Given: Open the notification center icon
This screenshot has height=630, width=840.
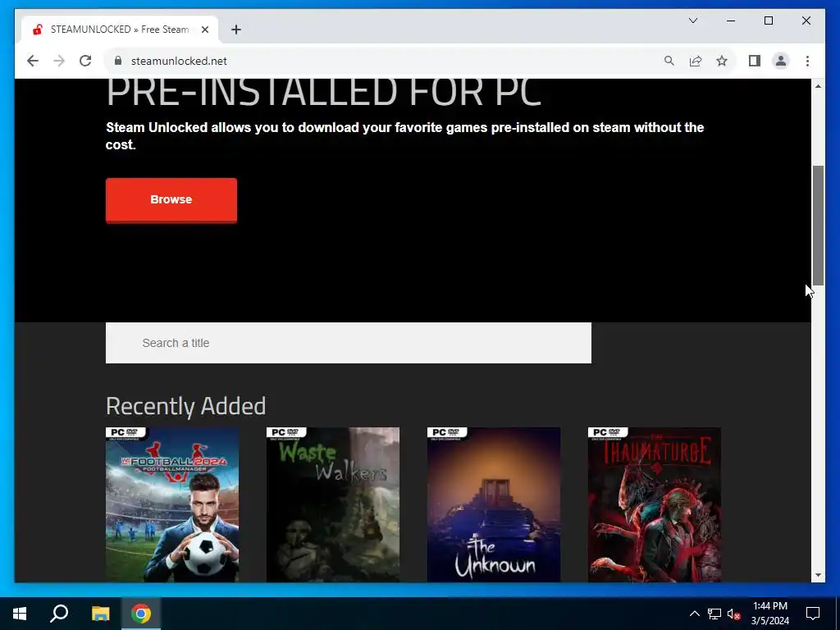Looking at the screenshot, I should [x=813, y=614].
